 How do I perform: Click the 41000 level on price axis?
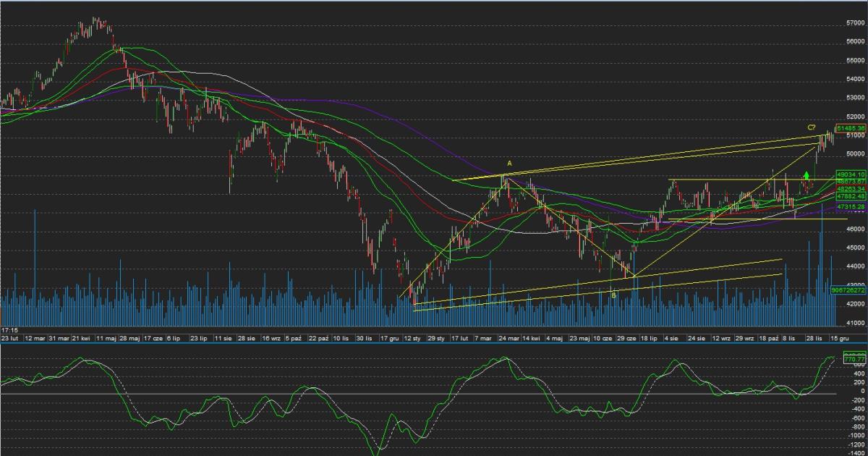pos(854,324)
